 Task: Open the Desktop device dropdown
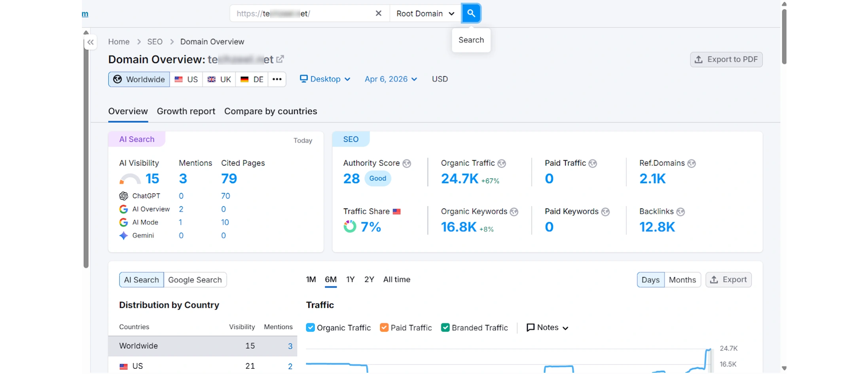[324, 79]
